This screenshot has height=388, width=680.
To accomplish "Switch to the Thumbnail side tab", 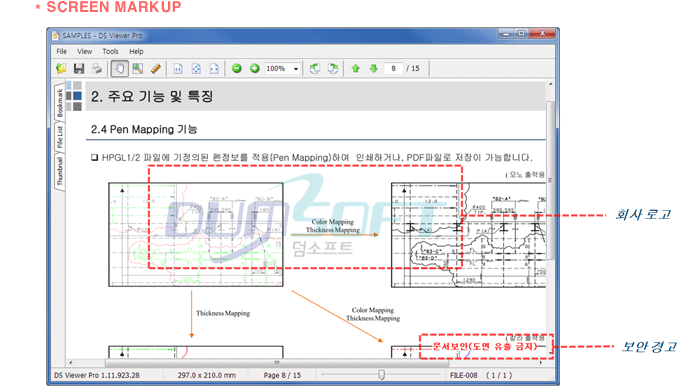I will tap(60, 171).
